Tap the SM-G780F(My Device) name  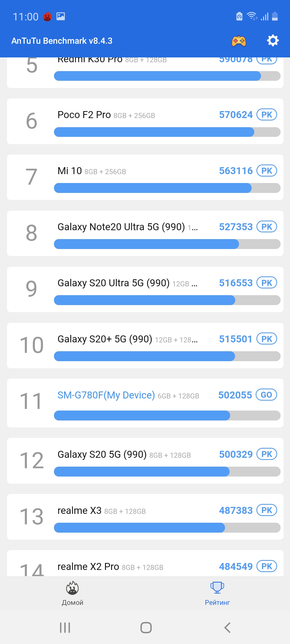click(106, 395)
